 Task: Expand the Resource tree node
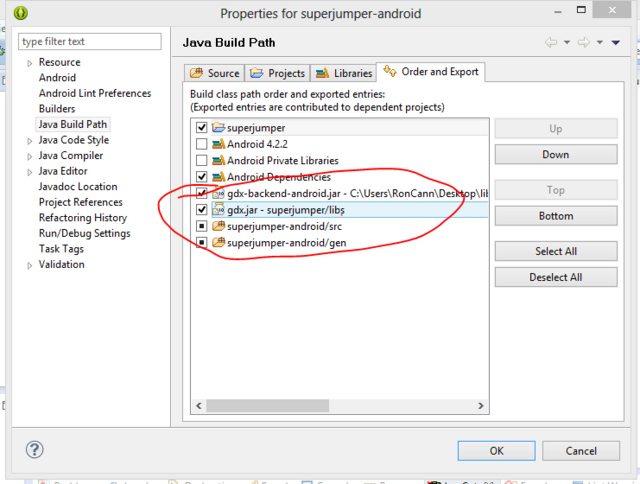tap(29, 63)
